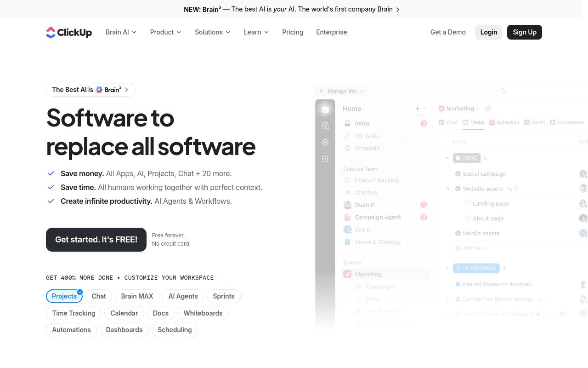
Task: Collapse the Website assets subtasks
Action: coord(448,189)
